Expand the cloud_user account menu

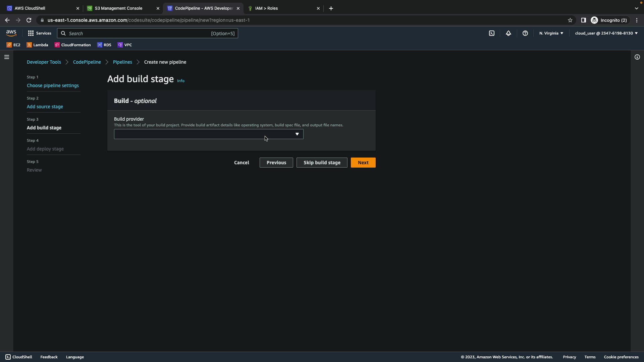(606, 33)
